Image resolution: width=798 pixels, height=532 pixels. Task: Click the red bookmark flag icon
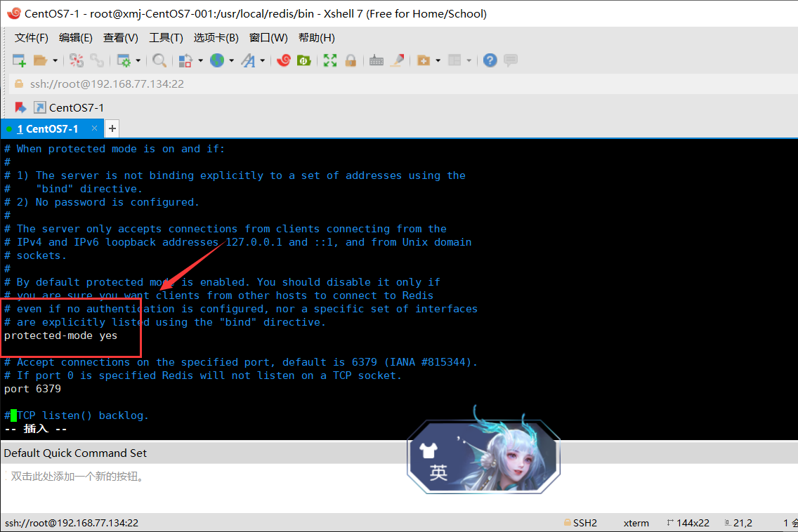coord(20,107)
